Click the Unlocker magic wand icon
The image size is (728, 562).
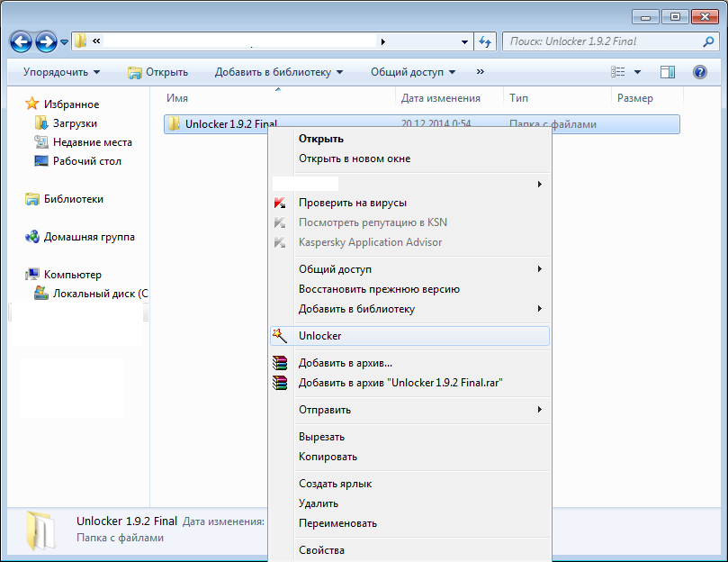tap(280, 336)
